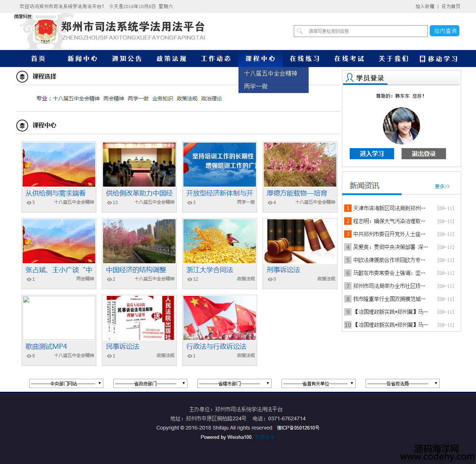The width and height of the screenshot is (476, 464).
Task: Open 在线练习 in the navigation bar
Action: (x=305, y=59)
